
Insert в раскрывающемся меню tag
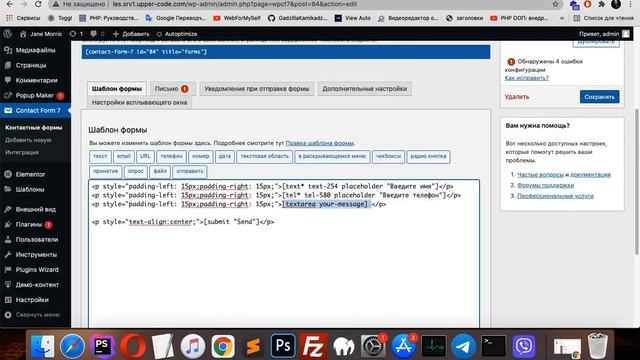[332, 156]
